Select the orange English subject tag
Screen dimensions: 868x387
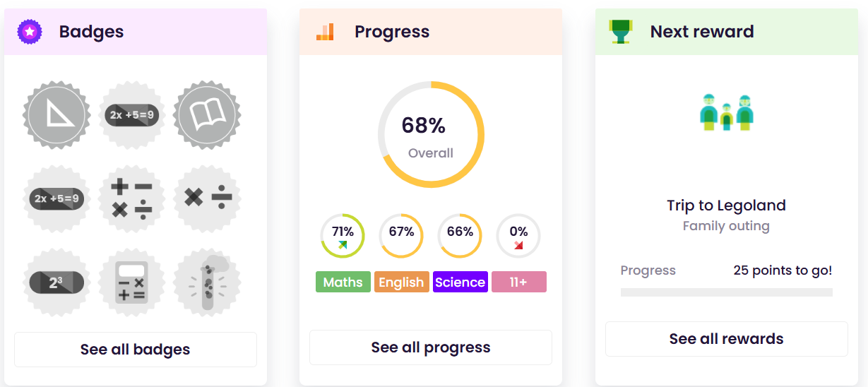coord(401,282)
